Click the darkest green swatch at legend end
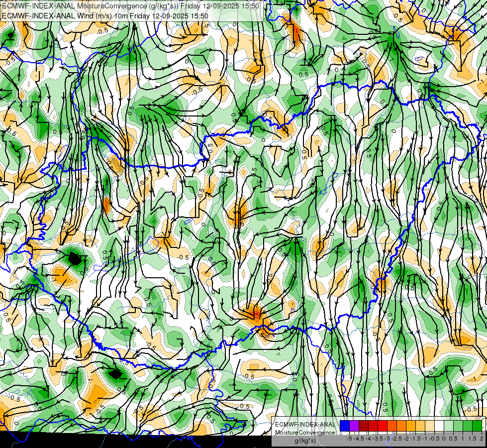Image resolution: width=487 pixels, height=448 pixels. 477,426
